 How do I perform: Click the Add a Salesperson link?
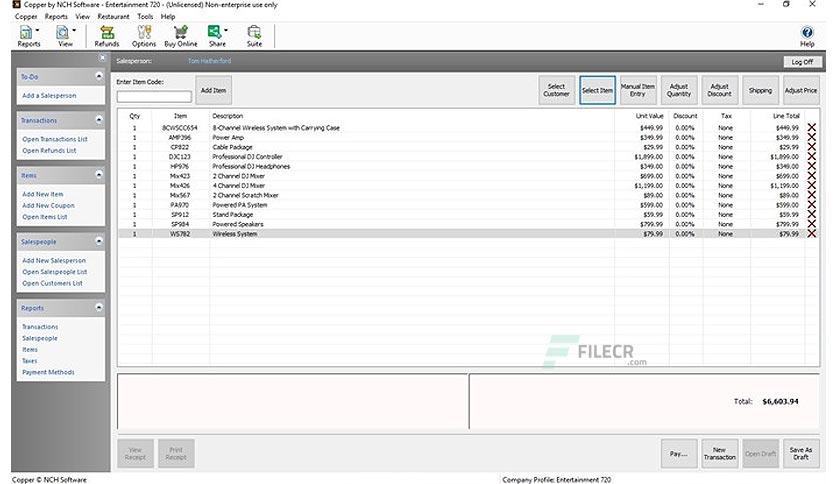(x=49, y=95)
